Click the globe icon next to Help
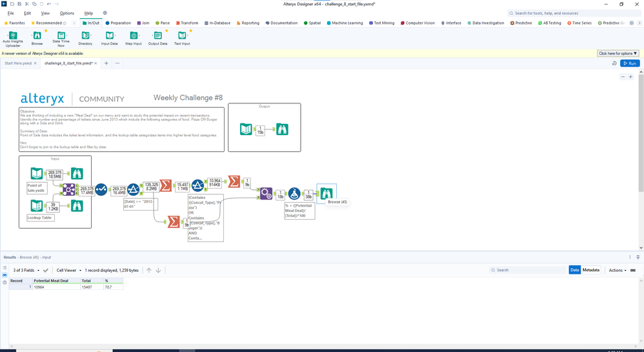The width and height of the screenshot is (644, 352). [105, 13]
